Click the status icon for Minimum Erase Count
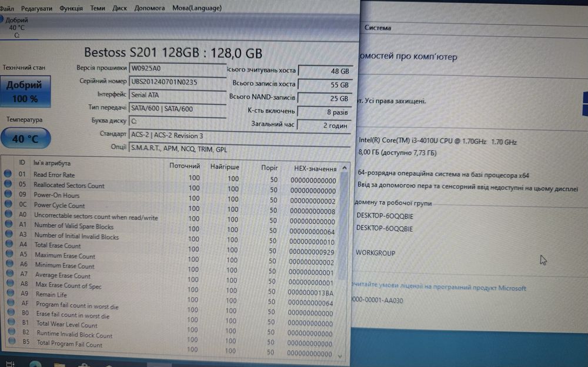The image size is (588, 367). [10, 263]
